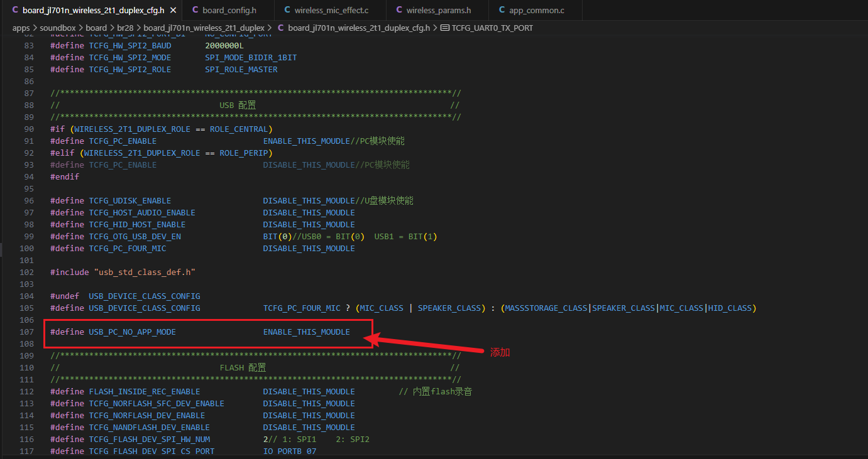Viewport: 868px width, 459px height.
Task: Click TCFG_HOST_AUDIO_ENABLE define
Action: click(x=142, y=212)
